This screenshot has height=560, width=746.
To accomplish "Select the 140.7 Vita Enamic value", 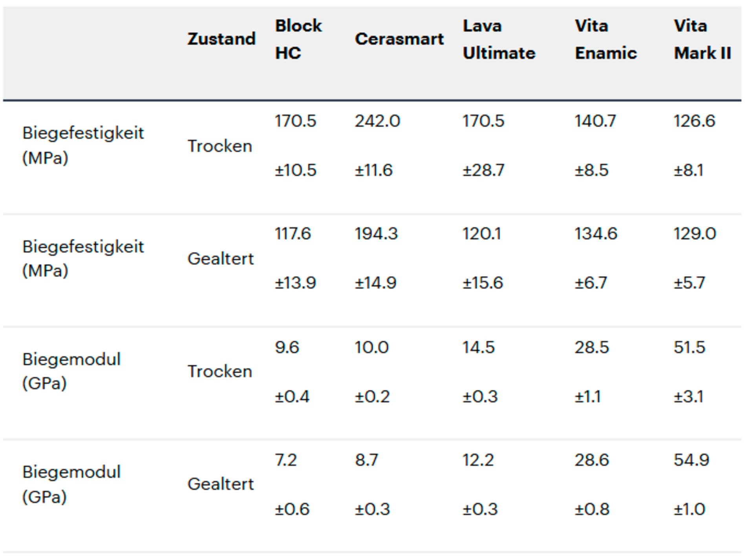I will (x=595, y=121).
